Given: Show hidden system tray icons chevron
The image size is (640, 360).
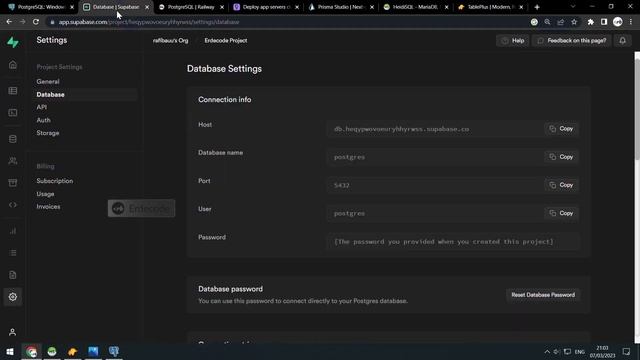Looking at the screenshot, I should coord(547,351).
